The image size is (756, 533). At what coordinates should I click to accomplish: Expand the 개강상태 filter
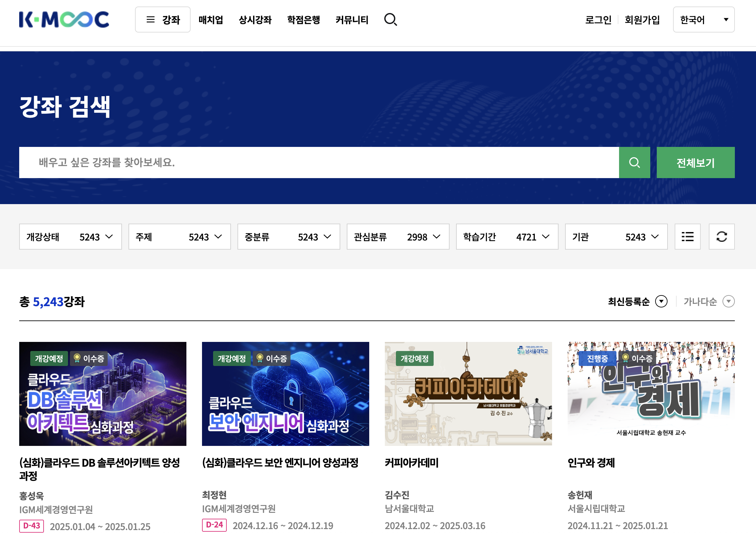[71, 237]
